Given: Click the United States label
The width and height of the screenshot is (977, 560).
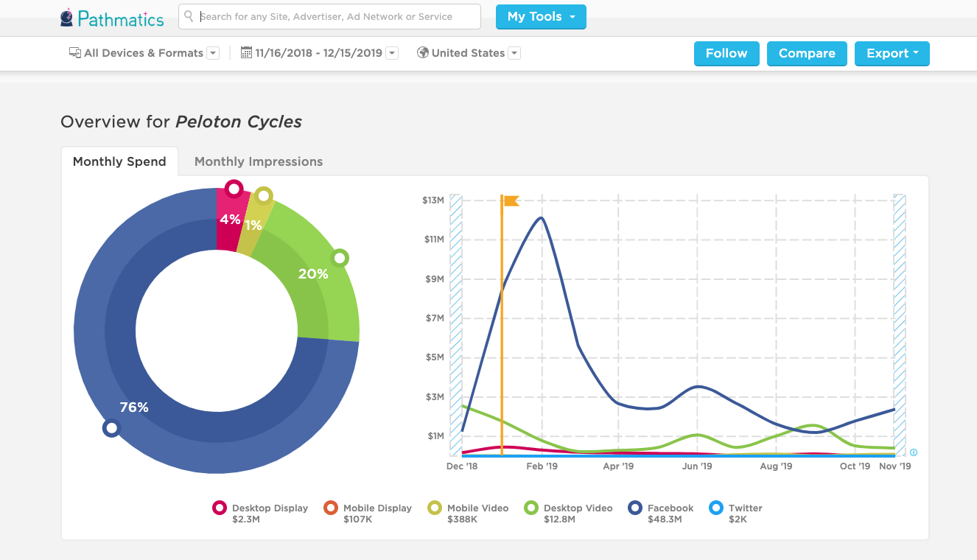Looking at the screenshot, I should tap(468, 53).
